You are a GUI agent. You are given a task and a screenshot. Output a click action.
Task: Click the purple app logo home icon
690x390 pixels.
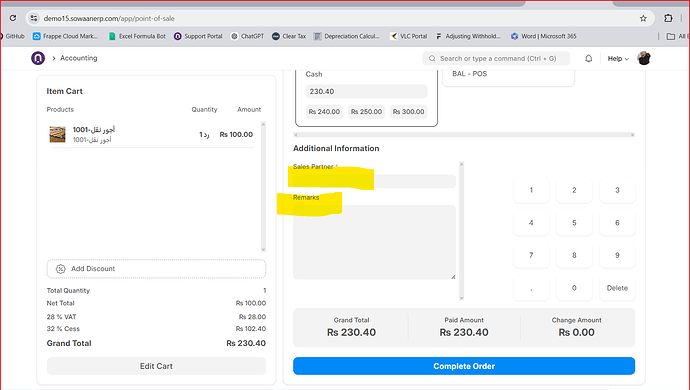coord(38,58)
